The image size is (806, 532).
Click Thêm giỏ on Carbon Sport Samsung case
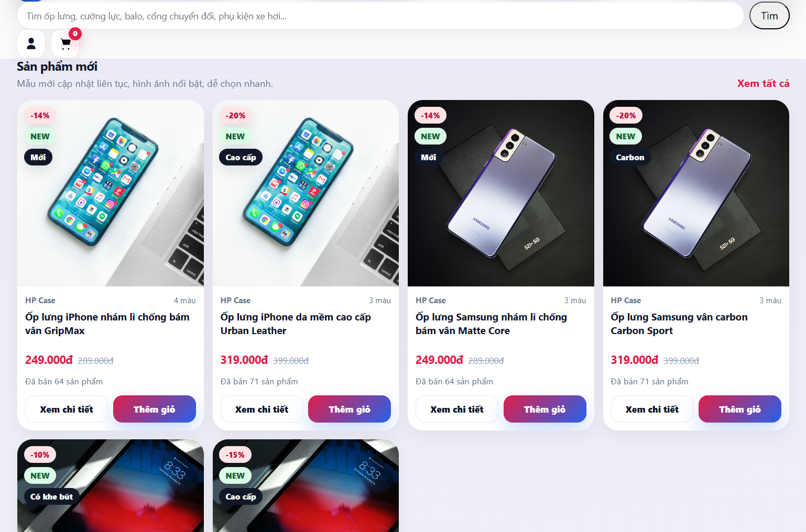(739, 409)
